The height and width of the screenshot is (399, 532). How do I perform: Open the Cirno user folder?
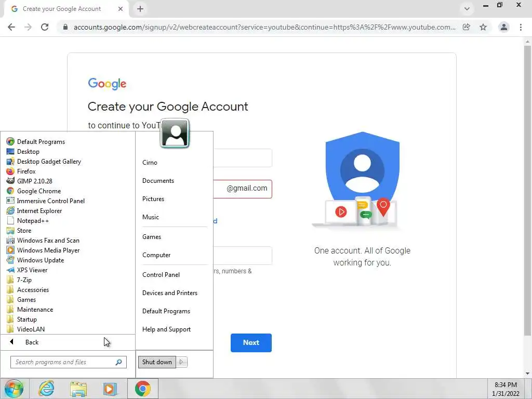(150, 162)
